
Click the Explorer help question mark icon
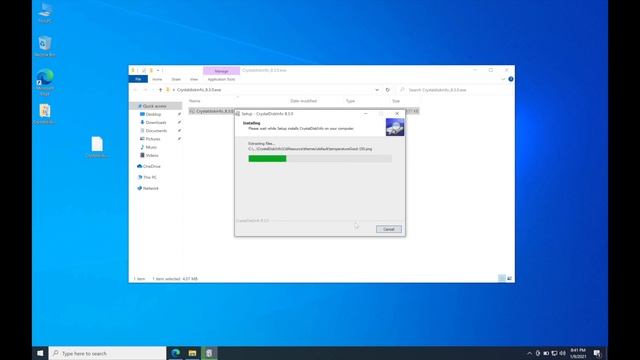[511, 79]
